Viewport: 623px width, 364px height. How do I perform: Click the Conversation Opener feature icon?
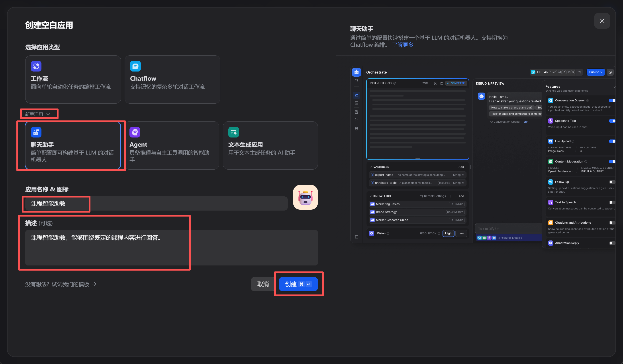tap(551, 101)
